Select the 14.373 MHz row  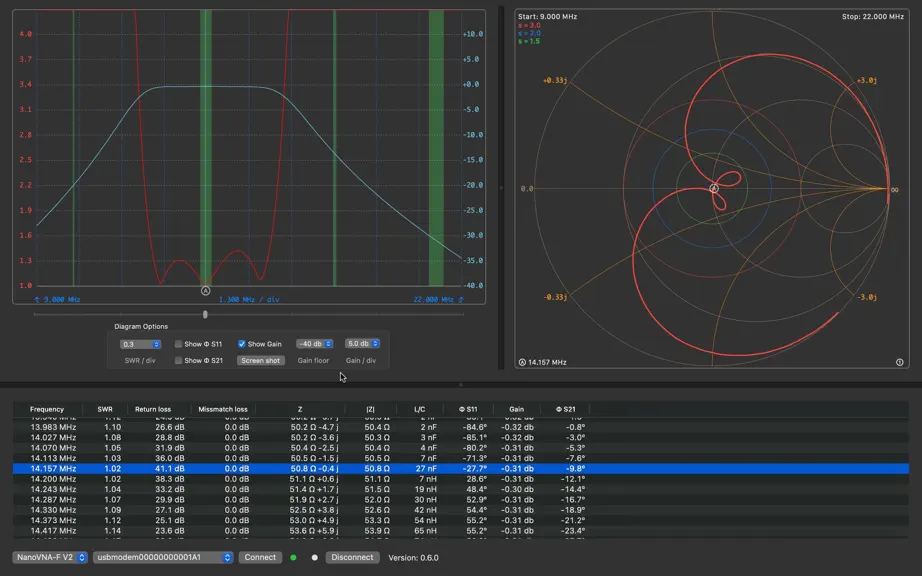pyautogui.click(x=461, y=520)
